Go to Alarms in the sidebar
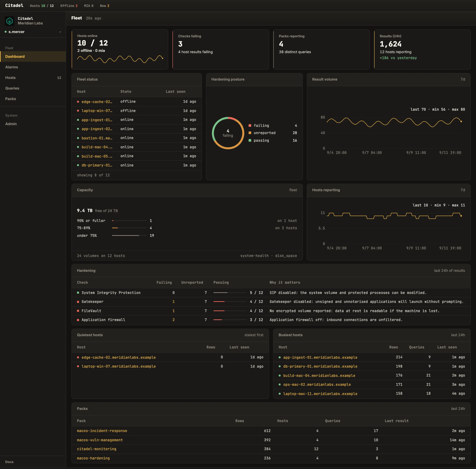The height and width of the screenshot is (469, 476). pyautogui.click(x=33, y=67)
